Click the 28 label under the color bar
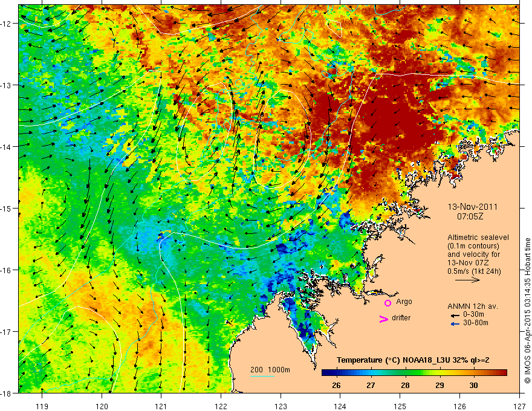Viewport: 532px width, 411px height. (405, 385)
